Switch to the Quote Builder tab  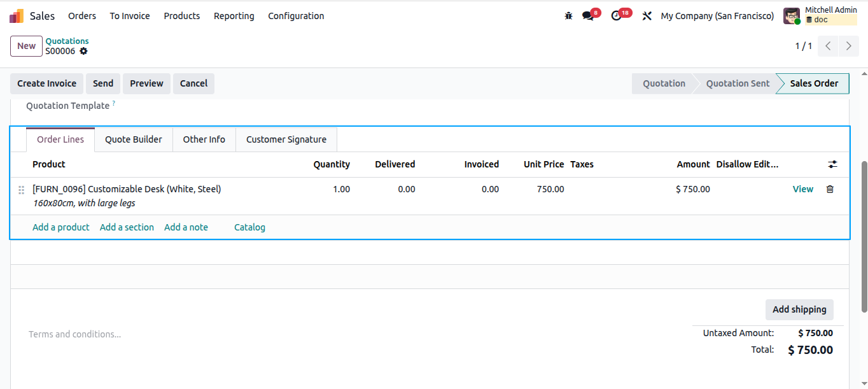[x=134, y=139]
